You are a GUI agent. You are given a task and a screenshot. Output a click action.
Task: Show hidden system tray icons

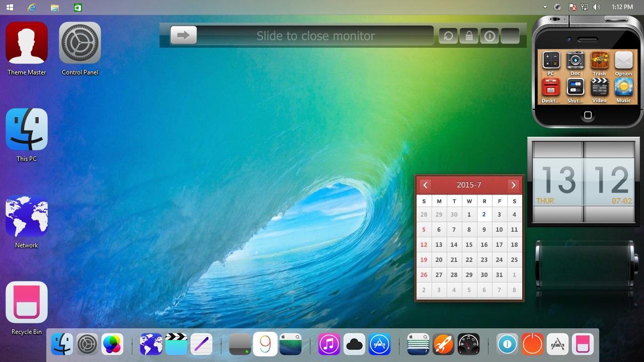pos(545,7)
